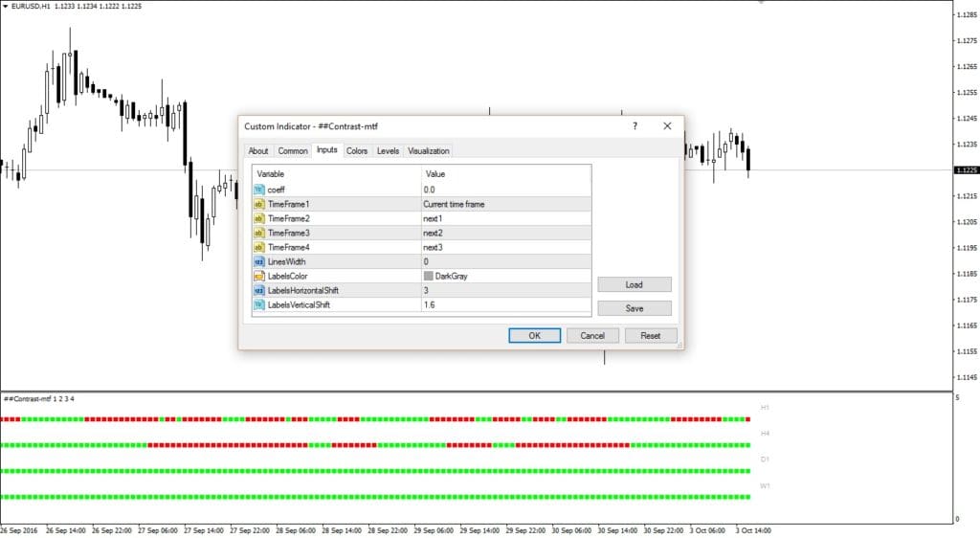Select the LabelsHorizontalShift variable name
The width and height of the screenshot is (980, 538).
303,290
